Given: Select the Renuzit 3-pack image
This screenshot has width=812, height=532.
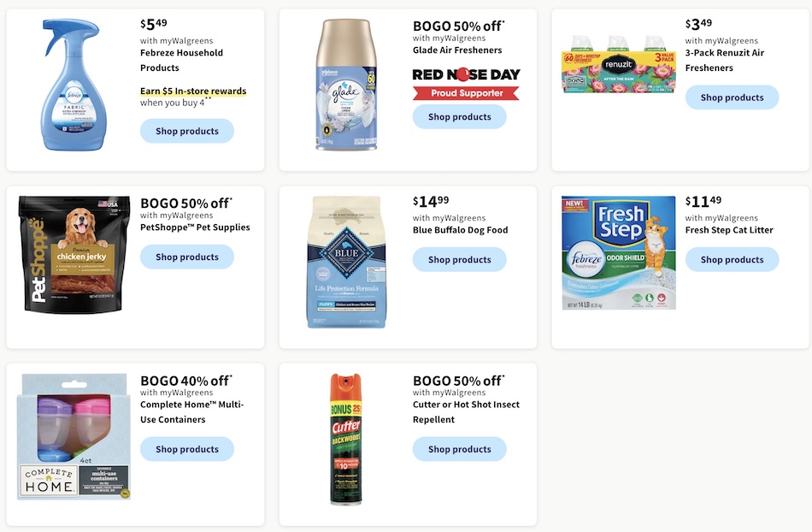Looking at the screenshot, I should pos(618,64).
